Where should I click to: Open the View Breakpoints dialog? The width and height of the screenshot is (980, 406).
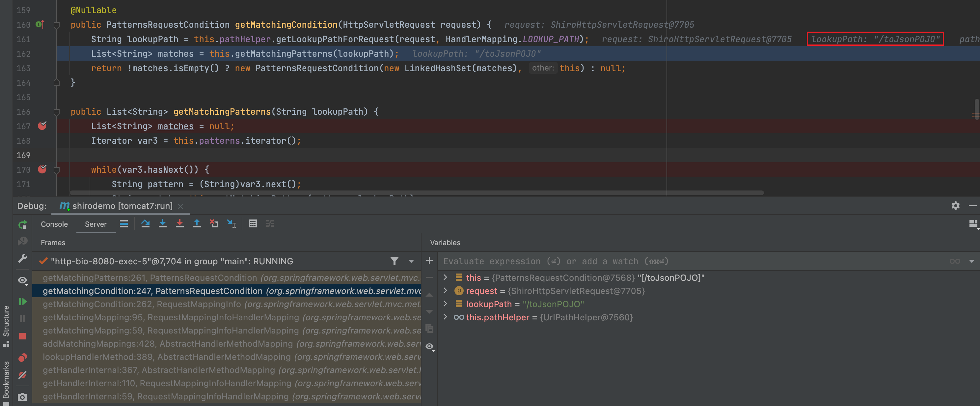(22, 358)
